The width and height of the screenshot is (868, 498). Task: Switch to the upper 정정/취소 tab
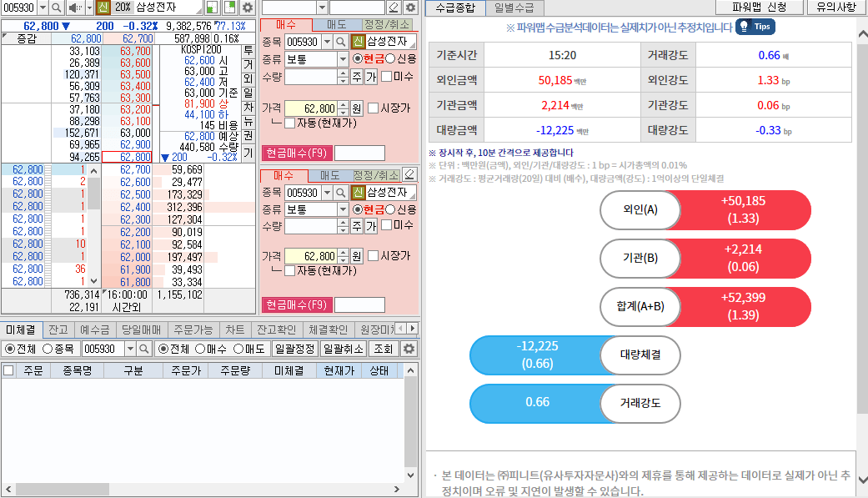click(x=387, y=25)
